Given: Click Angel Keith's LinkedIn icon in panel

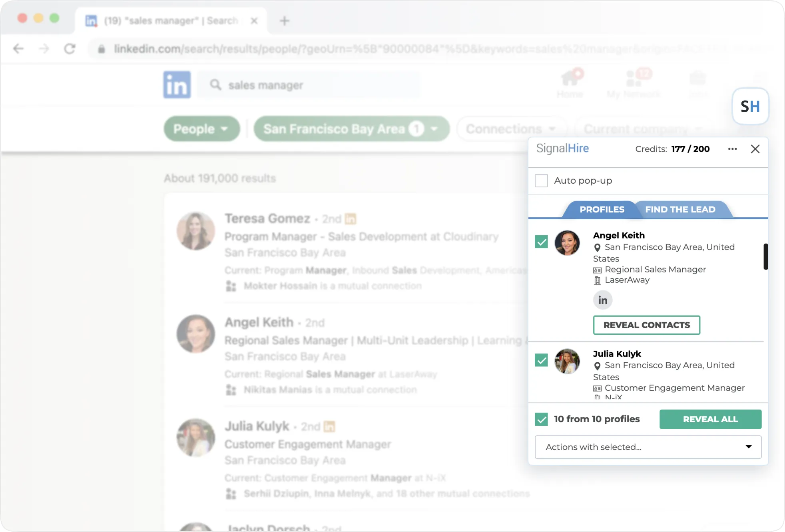Looking at the screenshot, I should coord(602,300).
